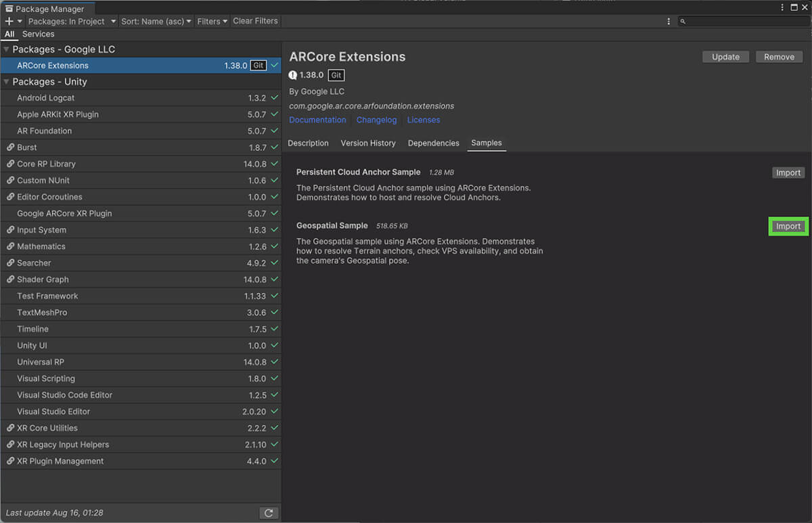Viewport: 812px width, 523px height.
Task: Click the 'By Google LLC' author text
Action: pos(317,91)
